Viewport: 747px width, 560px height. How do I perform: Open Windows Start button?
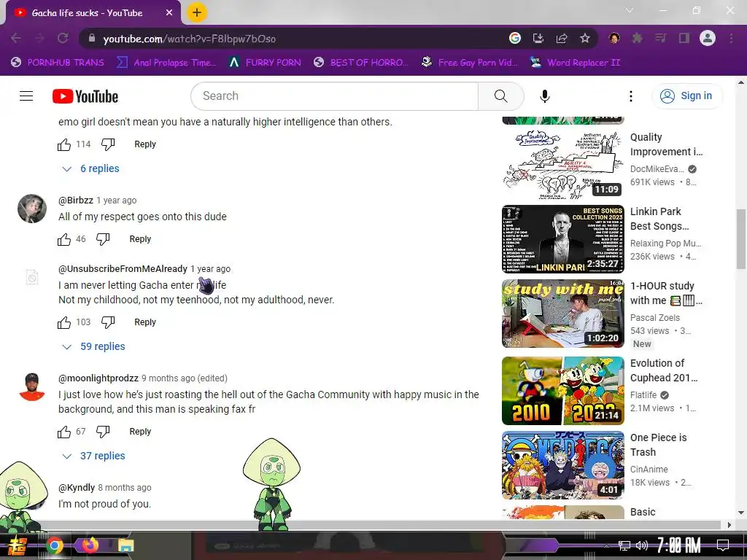coord(18,545)
